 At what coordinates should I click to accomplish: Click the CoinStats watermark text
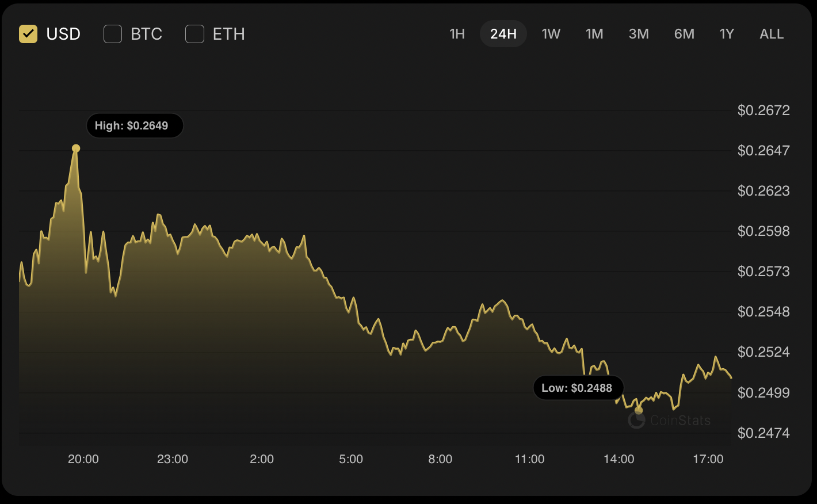(x=680, y=421)
